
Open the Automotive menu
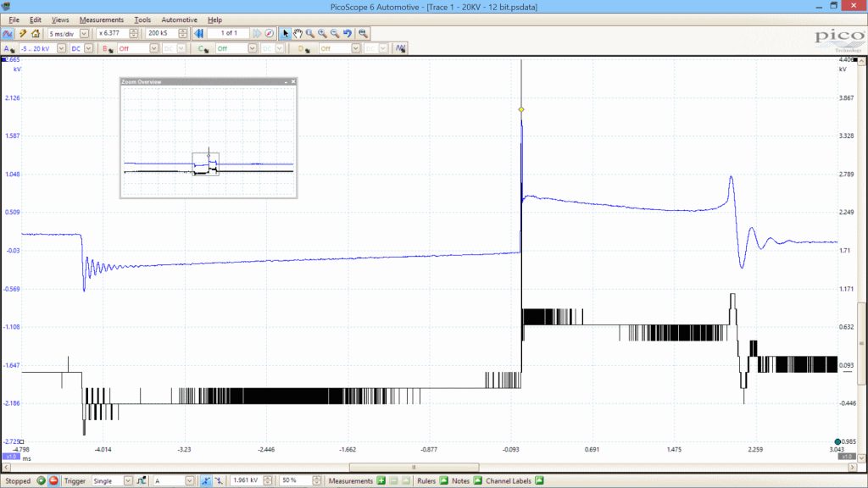(180, 20)
